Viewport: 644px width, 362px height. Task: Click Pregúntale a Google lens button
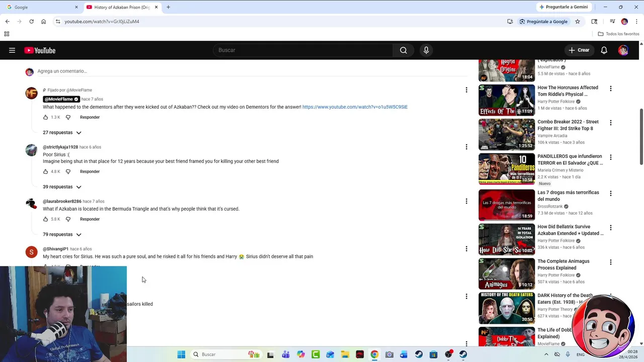543,22
